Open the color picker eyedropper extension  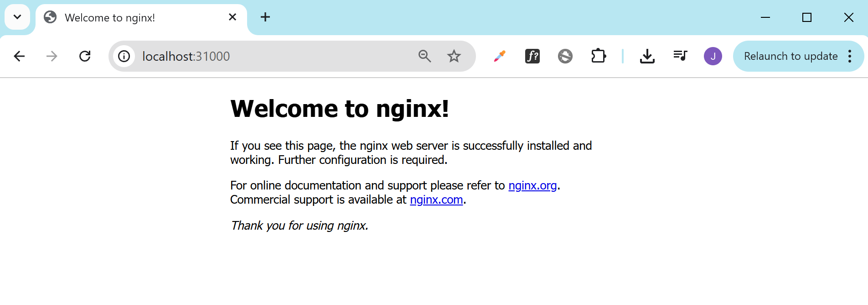point(500,56)
